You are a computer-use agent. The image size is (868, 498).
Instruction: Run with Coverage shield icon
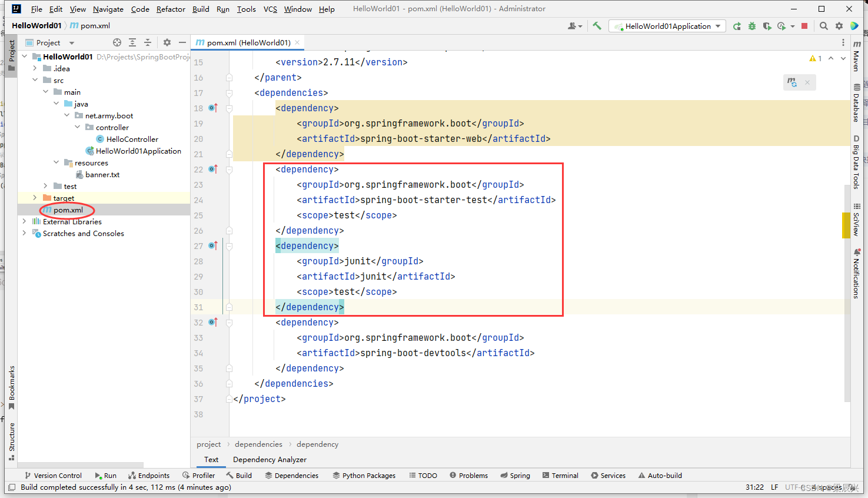767,26
